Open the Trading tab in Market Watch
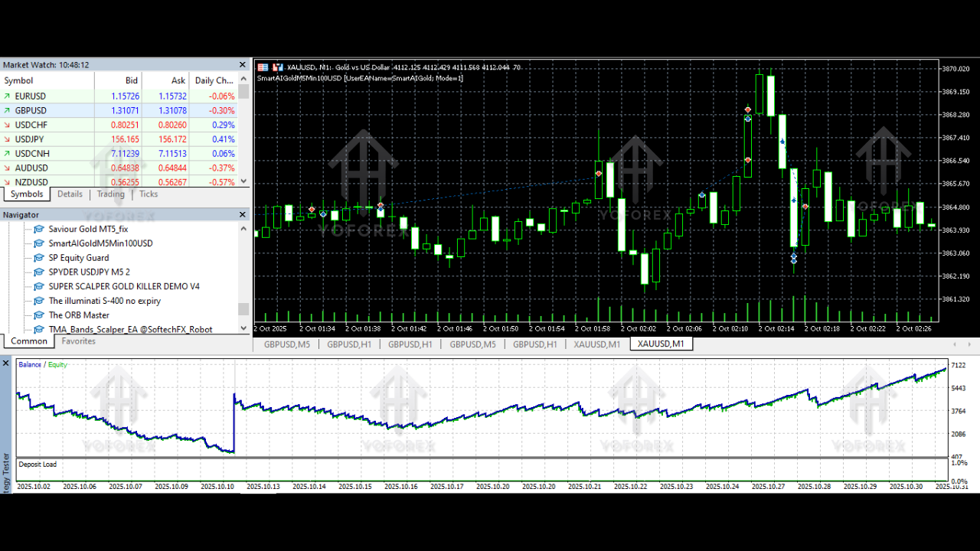The height and width of the screenshot is (551, 980). [110, 194]
